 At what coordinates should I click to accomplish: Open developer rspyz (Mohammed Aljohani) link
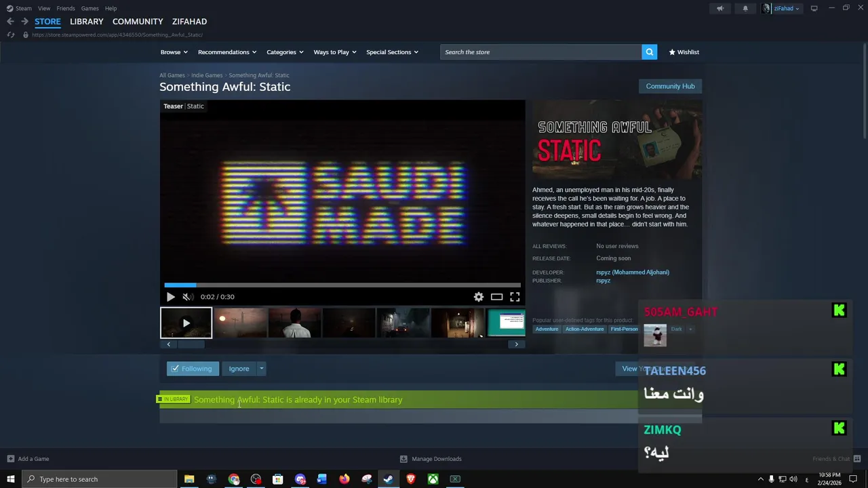pyautogui.click(x=633, y=272)
